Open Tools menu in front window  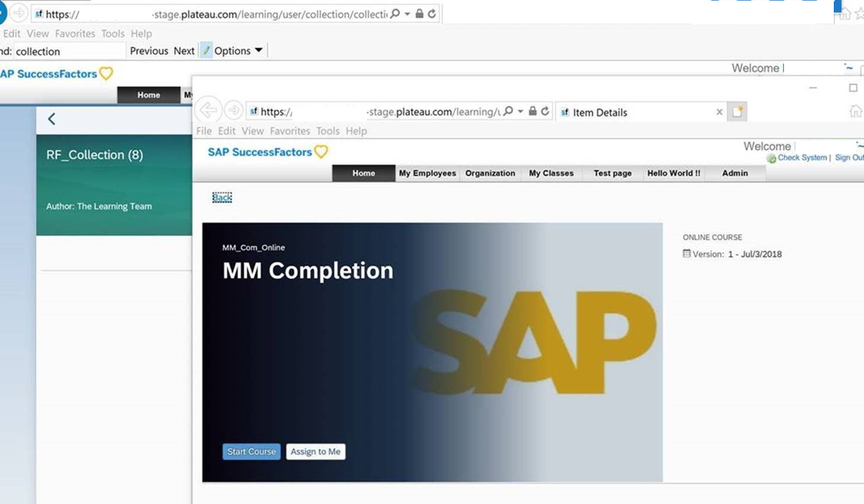(328, 131)
